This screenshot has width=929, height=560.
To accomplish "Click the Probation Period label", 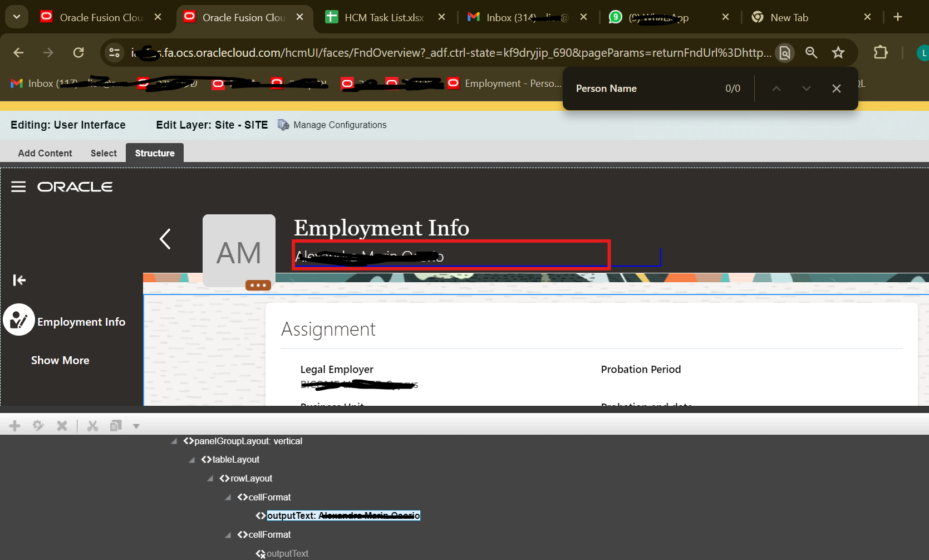I will 641,369.
